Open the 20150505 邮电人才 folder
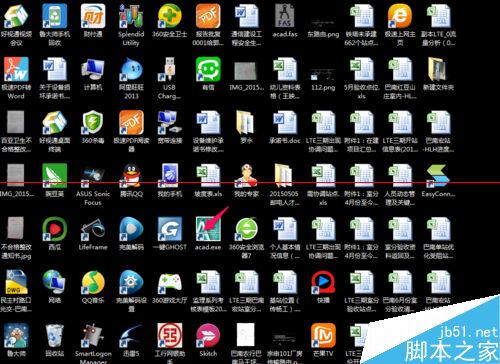This screenshot has width=500, height=364. point(285,175)
